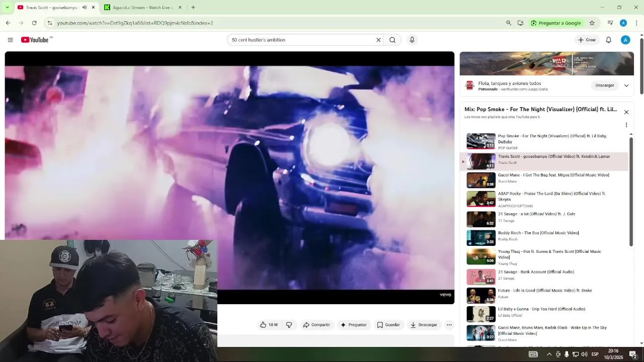This screenshot has width=644, height=362.
Task: View site information icon in address bar
Action: 49,23
